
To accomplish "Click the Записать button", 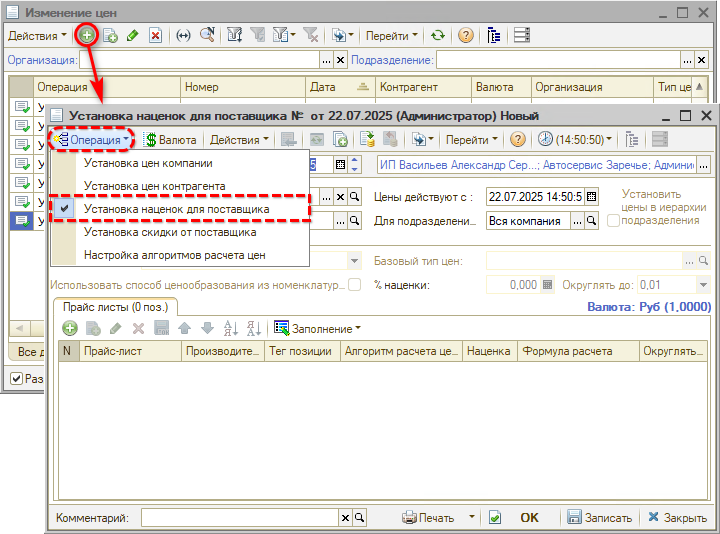I will 599,517.
